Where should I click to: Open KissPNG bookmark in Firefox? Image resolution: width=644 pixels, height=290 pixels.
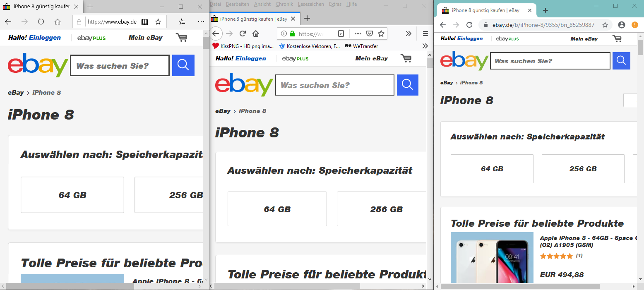(243, 46)
